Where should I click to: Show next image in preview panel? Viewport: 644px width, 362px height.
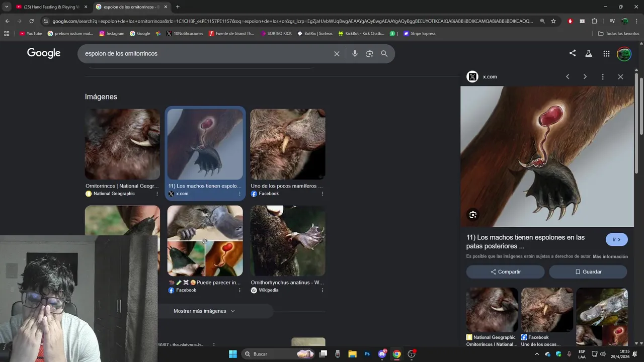pyautogui.click(x=585, y=77)
